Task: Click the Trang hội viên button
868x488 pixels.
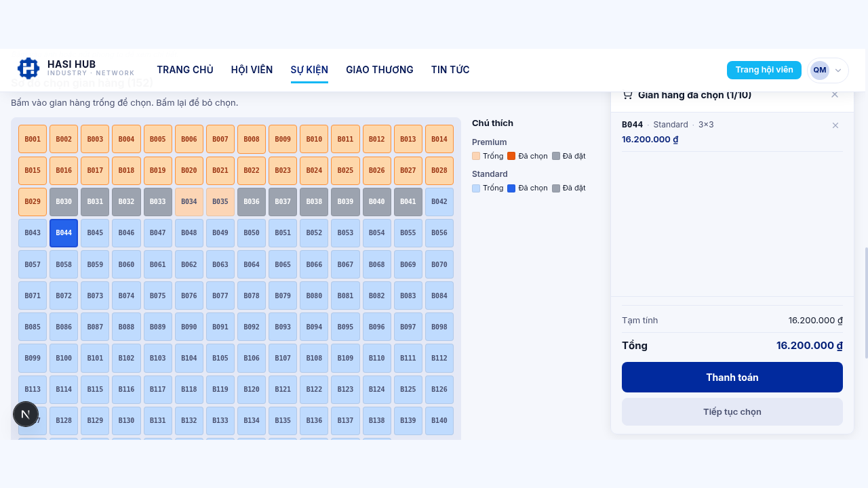Action: (x=764, y=70)
